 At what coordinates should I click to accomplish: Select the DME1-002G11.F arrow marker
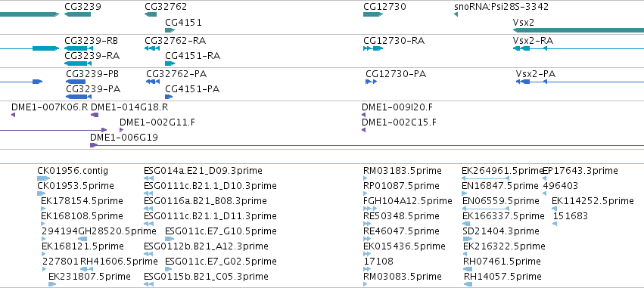122,130
